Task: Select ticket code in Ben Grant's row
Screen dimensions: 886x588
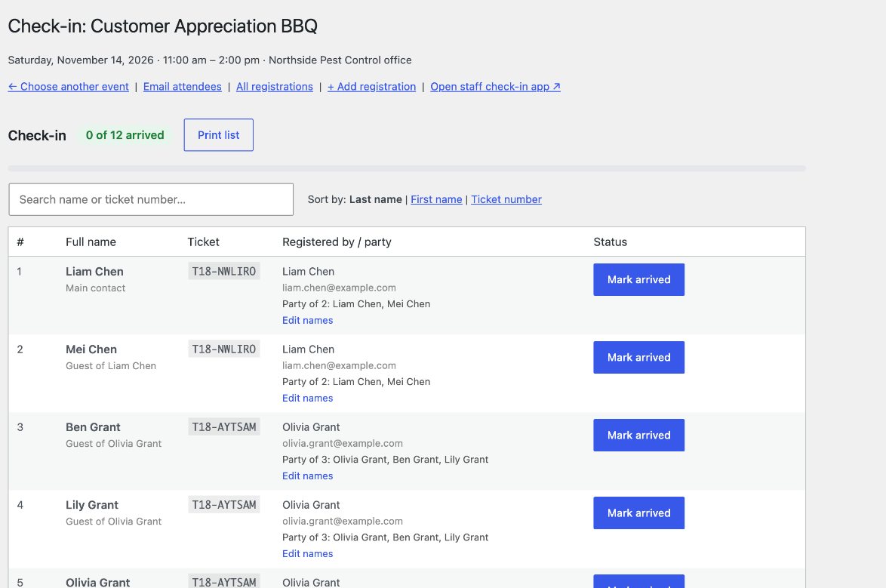Action: (x=223, y=427)
